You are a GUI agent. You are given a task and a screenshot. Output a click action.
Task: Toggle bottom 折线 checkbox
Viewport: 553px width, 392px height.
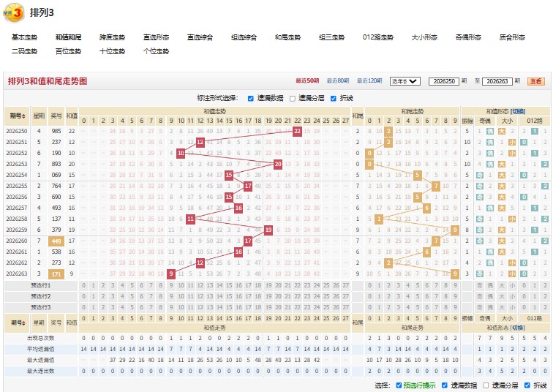click(x=527, y=385)
